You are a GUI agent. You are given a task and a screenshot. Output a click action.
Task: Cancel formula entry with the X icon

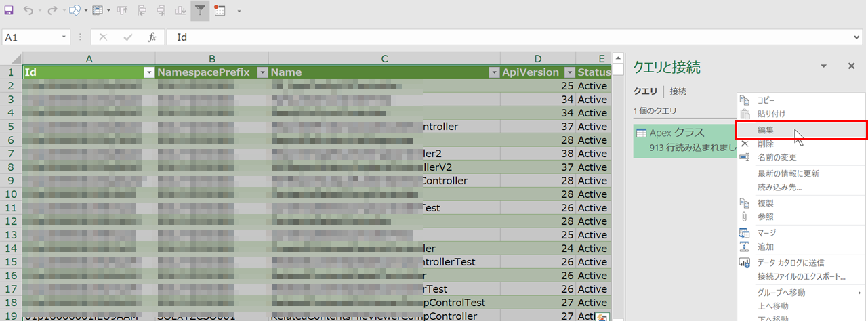pyautogui.click(x=103, y=37)
